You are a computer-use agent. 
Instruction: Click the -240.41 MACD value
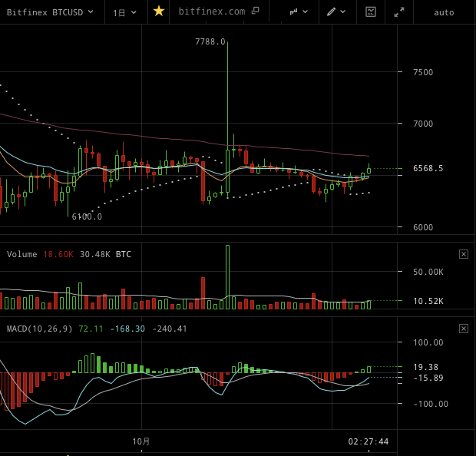tap(170, 329)
